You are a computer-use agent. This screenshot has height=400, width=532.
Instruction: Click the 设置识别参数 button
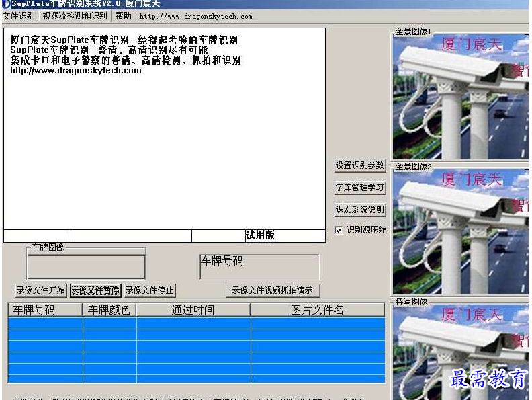pyautogui.click(x=359, y=165)
